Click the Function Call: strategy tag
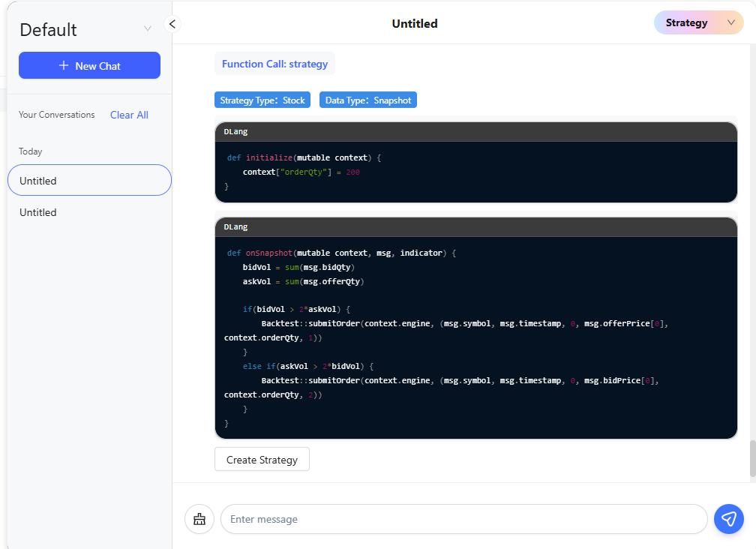Viewport: 756px width, 549px height. pos(274,64)
